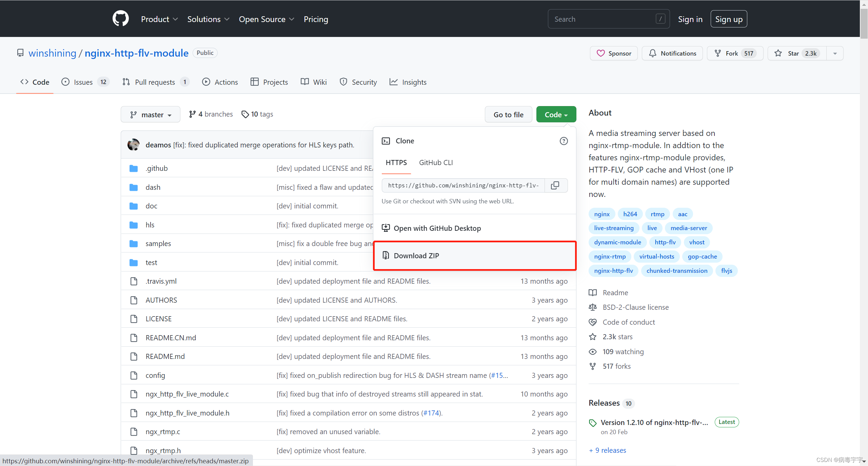Open the Notifications bell button
This screenshot has width=868, height=466.
672,53
